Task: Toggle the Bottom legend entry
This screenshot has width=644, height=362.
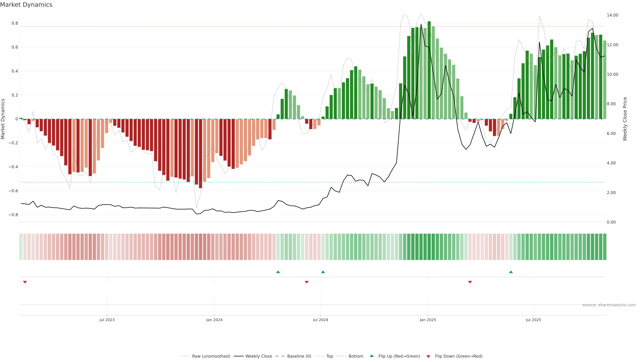Action: [356, 356]
